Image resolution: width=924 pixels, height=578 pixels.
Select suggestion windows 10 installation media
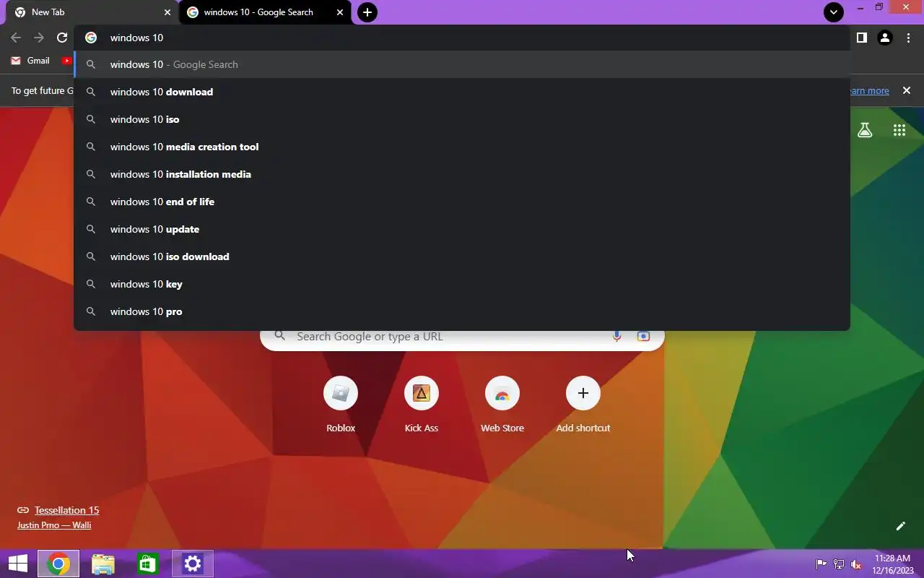point(462,174)
